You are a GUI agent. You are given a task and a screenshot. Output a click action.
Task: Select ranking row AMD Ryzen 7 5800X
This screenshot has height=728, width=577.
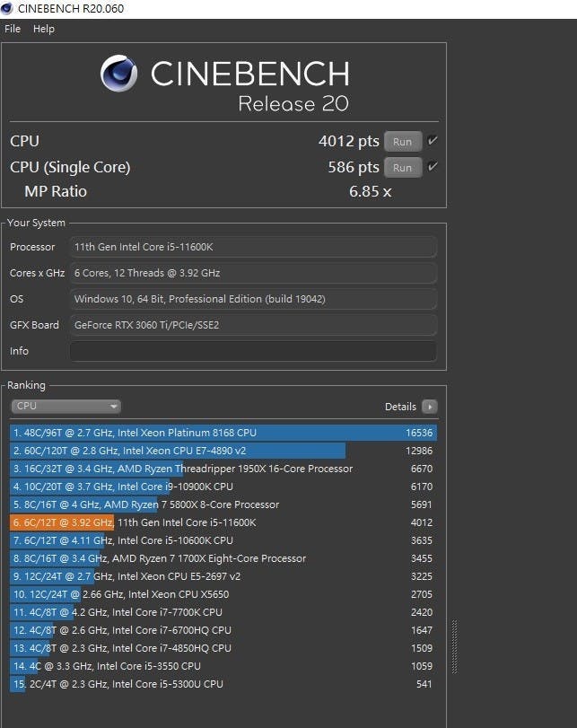223,504
